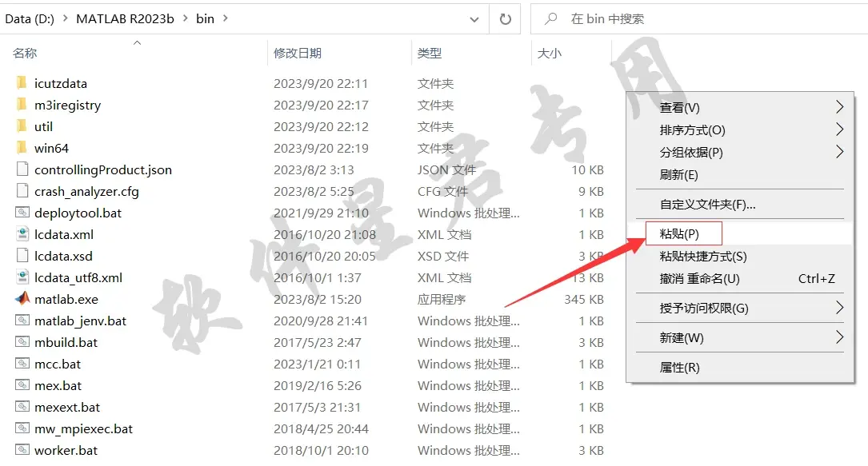
Task: Select the deploytool.bat file name
Action: pos(78,213)
